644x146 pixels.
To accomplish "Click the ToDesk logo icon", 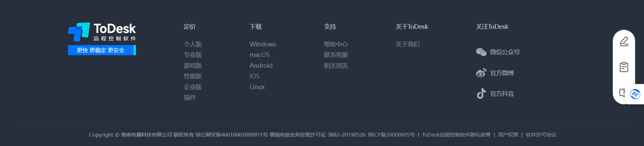I will click(79, 32).
